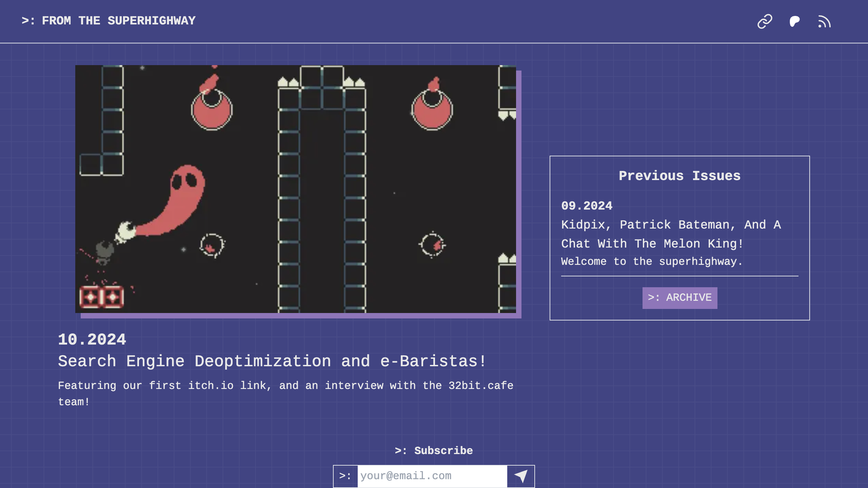Open the ARCHIVE button

point(679,298)
